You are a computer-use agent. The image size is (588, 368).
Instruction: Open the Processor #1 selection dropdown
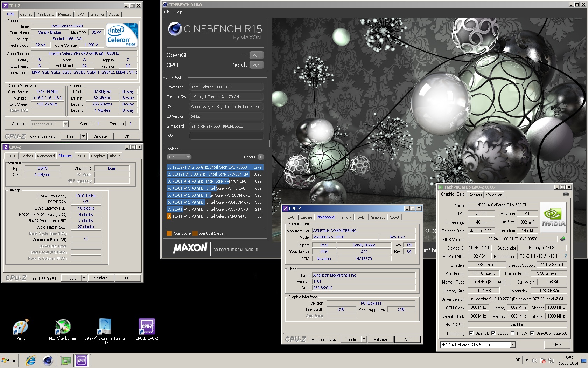pos(65,124)
